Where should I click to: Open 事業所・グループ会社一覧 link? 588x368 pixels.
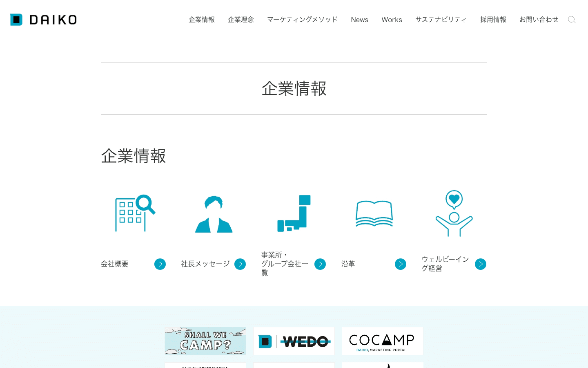coord(285,264)
